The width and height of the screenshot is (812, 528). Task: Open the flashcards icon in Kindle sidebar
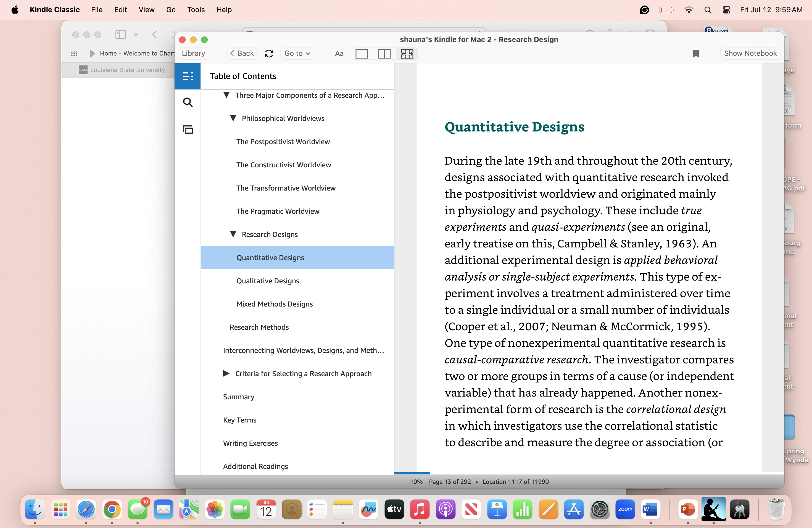click(188, 130)
